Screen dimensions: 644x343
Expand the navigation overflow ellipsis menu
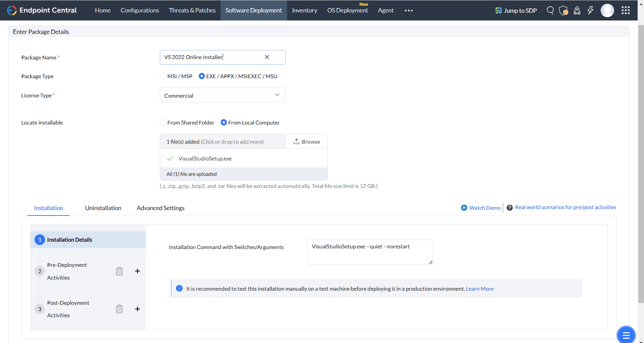(x=408, y=10)
